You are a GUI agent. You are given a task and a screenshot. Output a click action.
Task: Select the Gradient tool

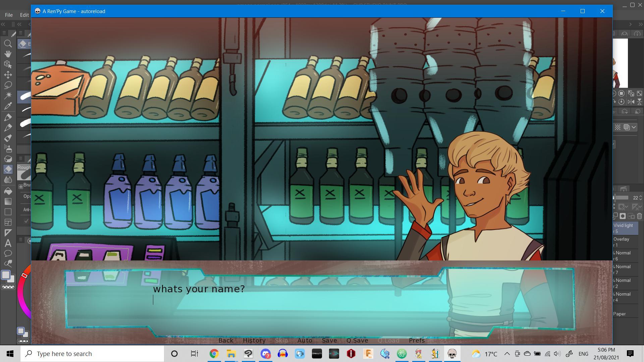tap(8, 201)
